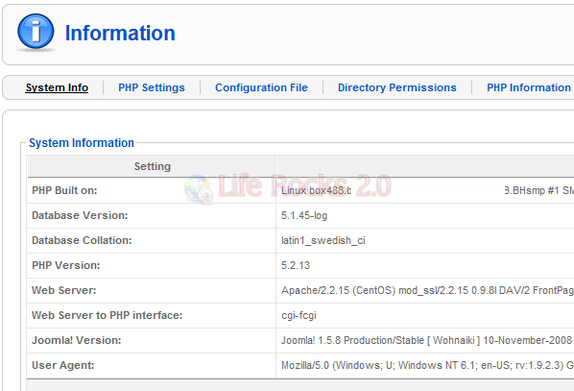Select the 5.2.13 PHP version value
574x391 pixels.
pyautogui.click(x=295, y=265)
